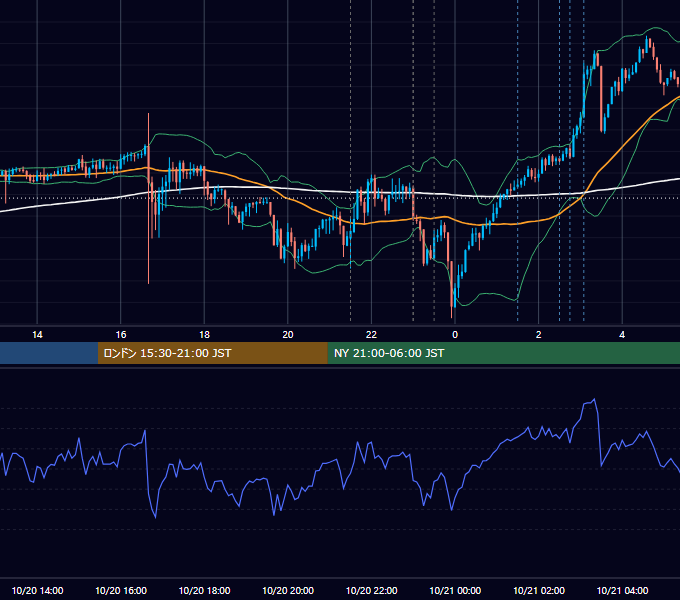Click the tall red spike candle after 16:00

pos(148,199)
